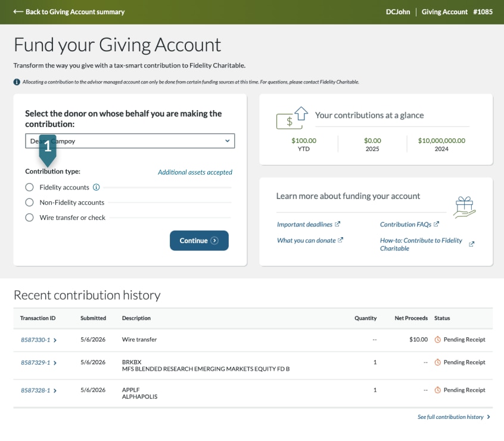Select the Non-Fidelity accounts radio button

(29, 202)
